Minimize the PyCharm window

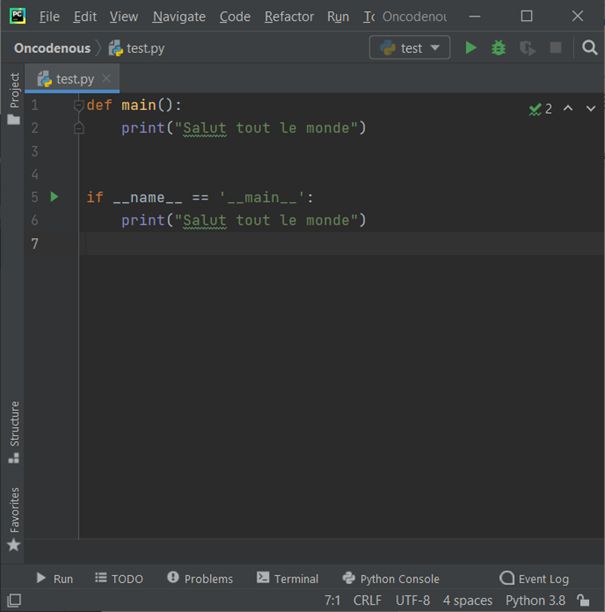point(474,16)
